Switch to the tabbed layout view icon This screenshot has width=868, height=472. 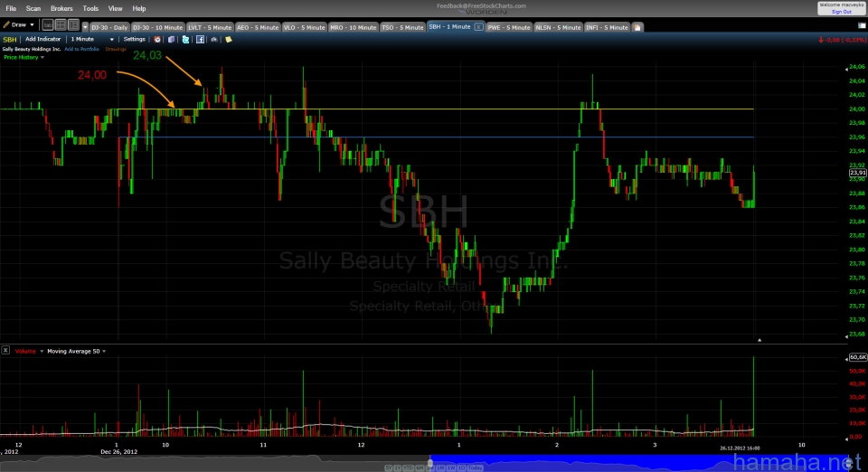point(48,25)
